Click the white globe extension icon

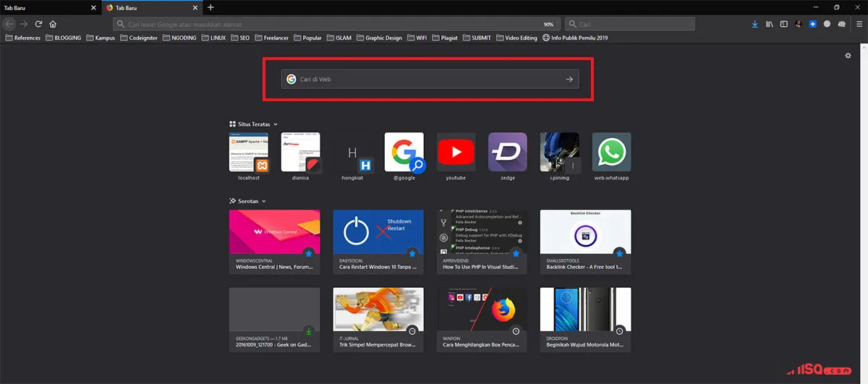[827, 24]
